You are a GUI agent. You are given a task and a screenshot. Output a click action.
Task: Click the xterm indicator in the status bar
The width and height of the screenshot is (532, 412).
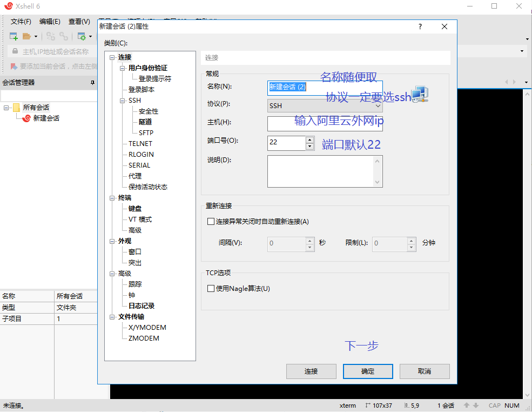click(347, 405)
